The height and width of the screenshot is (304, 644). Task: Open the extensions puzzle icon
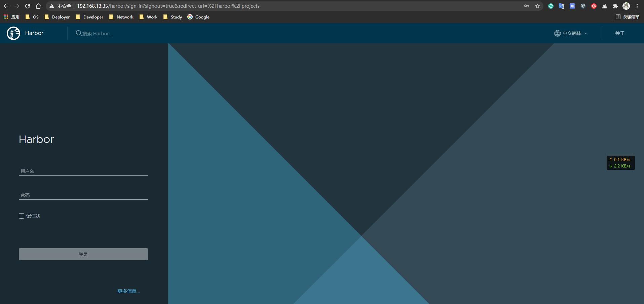615,6
